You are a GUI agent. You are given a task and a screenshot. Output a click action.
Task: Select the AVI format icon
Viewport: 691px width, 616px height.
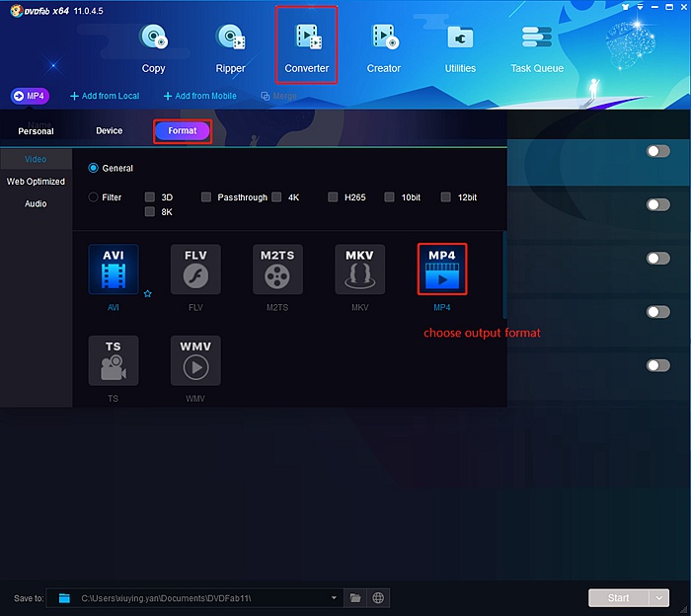coord(114,269)
